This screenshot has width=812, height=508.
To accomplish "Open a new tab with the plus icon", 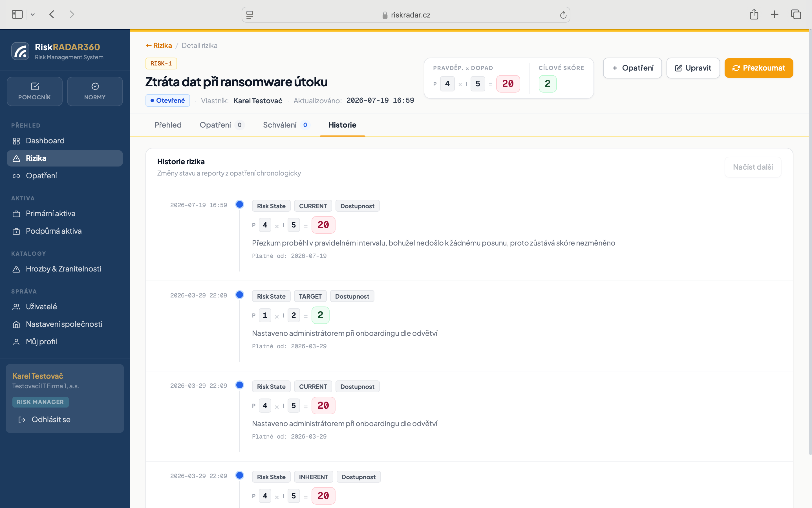I will tap(775, 14).
